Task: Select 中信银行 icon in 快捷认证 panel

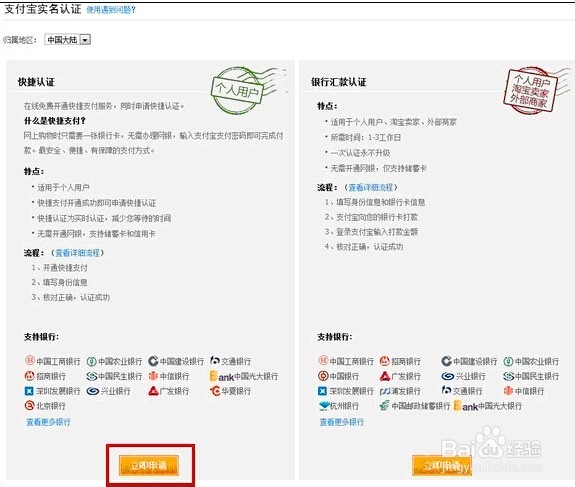Action: pyautogui.click(x=153, y=376)
